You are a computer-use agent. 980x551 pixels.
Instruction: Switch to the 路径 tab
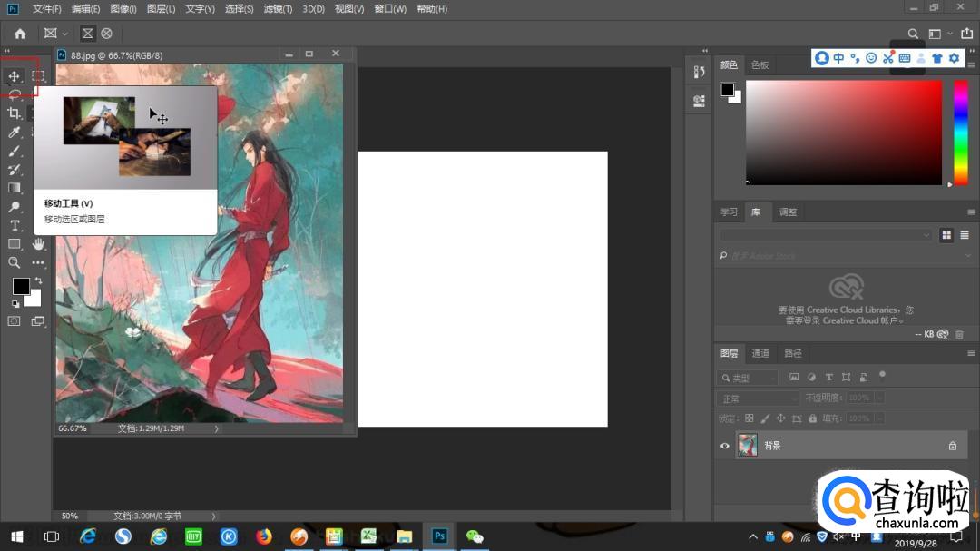click(x=793, y=353)
